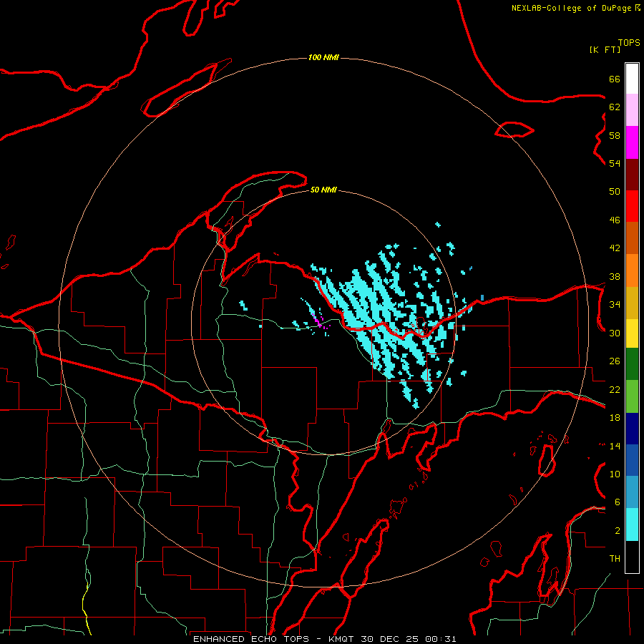Click the [K FT] units label

tap(605, 49)
